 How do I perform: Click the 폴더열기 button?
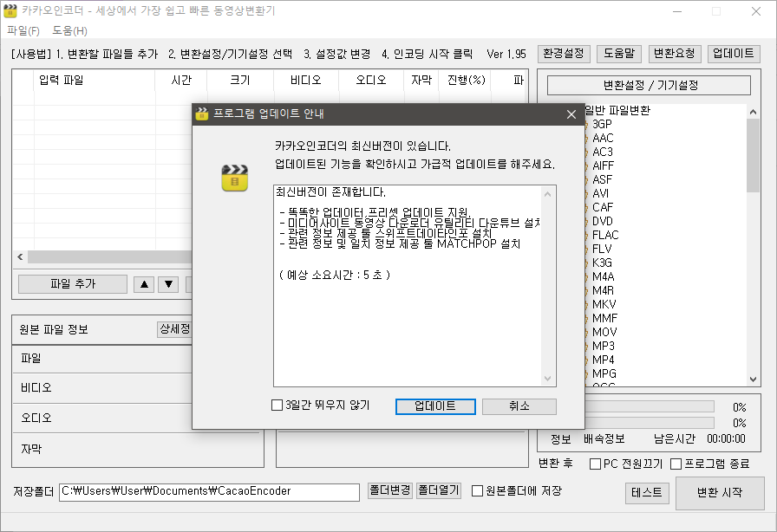click(439, 491)
